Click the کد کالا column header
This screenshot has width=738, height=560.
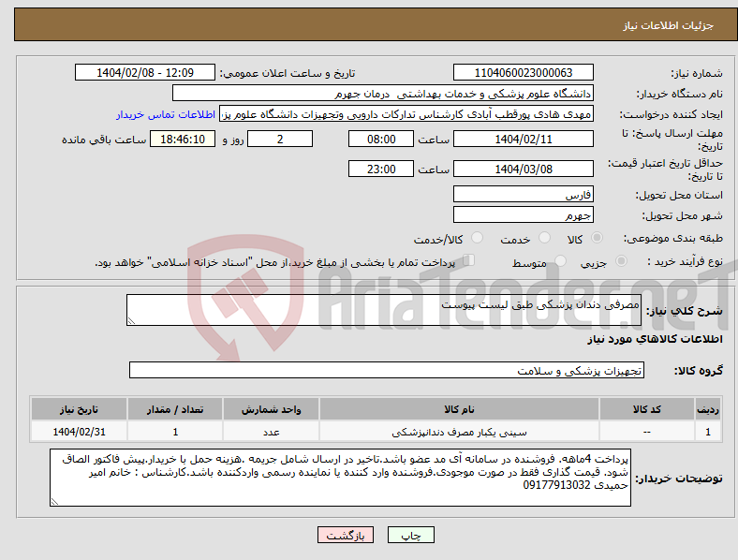647,409
